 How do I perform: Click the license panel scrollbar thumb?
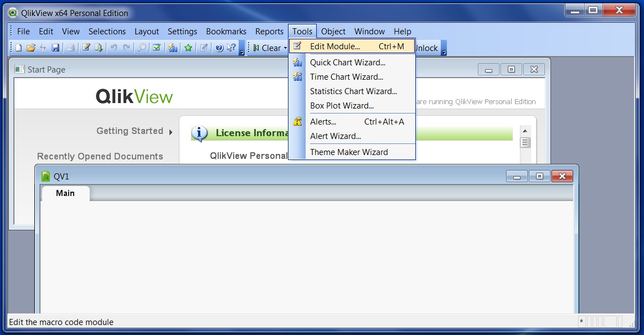(525, 142)
